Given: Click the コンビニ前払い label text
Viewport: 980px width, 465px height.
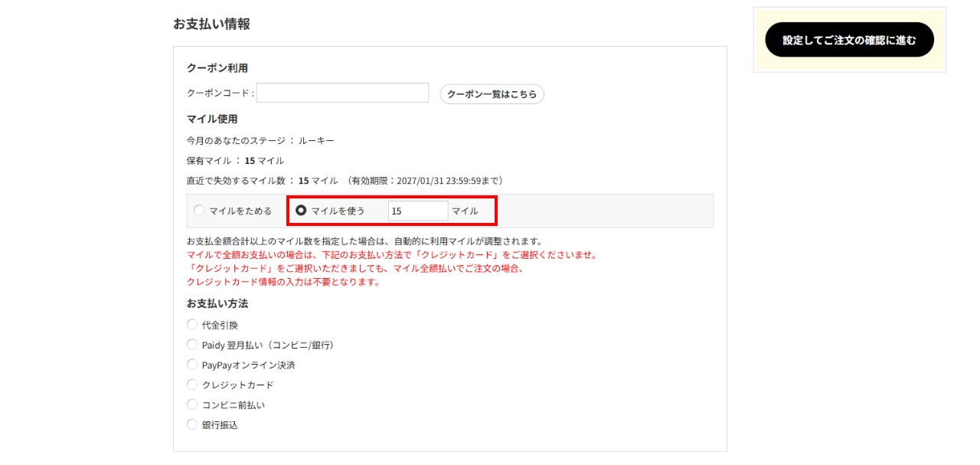Looking at the screenshot, I should tap(234, 404).
